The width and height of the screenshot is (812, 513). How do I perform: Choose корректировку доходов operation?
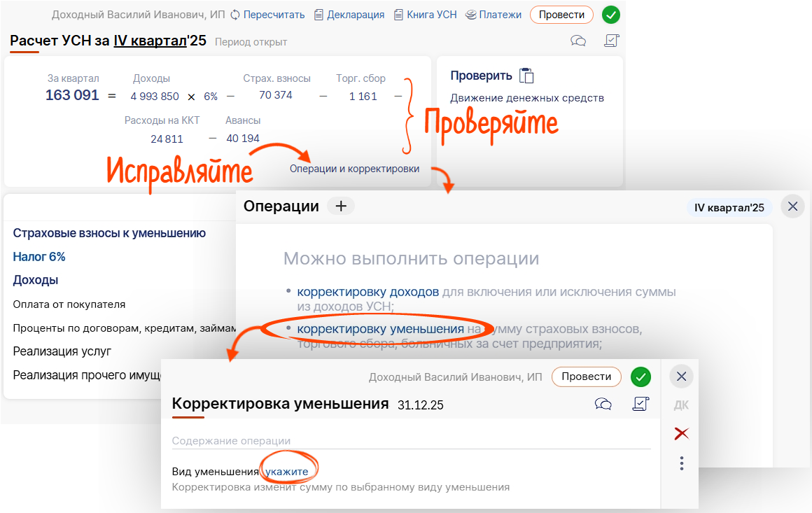click(367, 292)
